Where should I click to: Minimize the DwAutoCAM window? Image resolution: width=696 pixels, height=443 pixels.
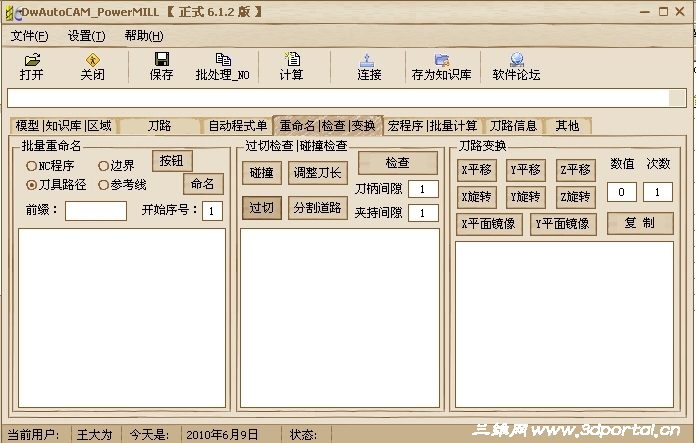tap(645, 12)
